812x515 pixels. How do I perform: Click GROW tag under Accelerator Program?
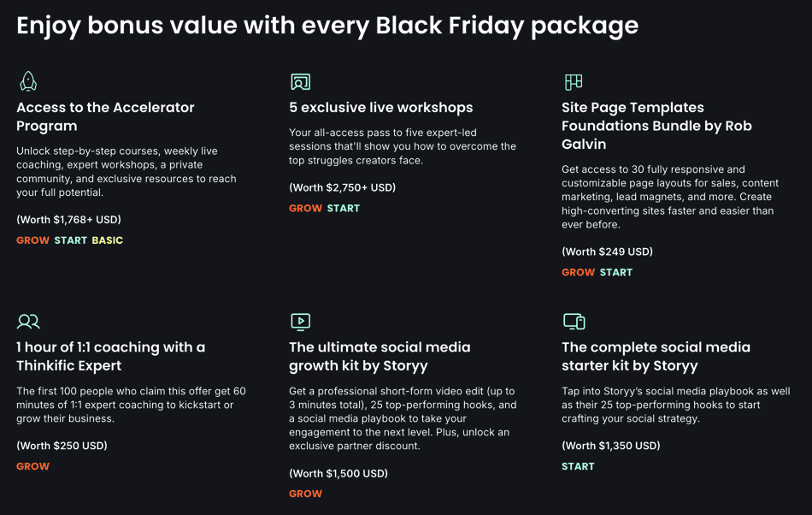(32, 240)
